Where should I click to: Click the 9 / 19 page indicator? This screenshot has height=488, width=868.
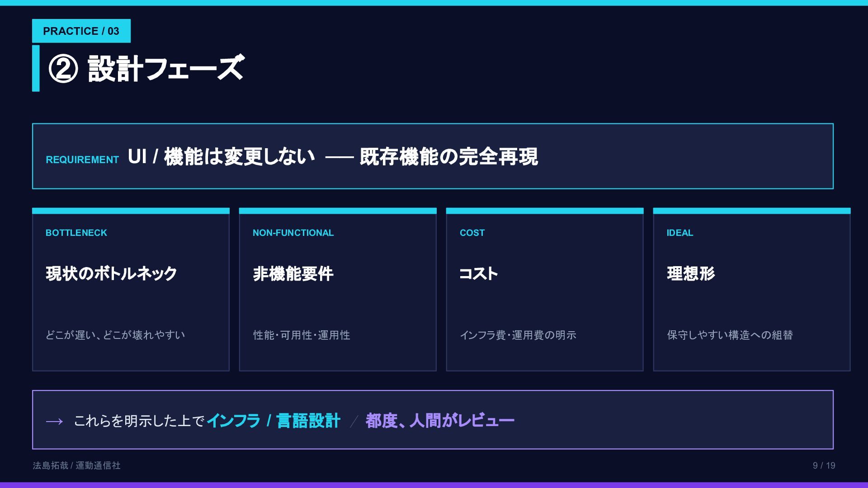tap(824, 465)
